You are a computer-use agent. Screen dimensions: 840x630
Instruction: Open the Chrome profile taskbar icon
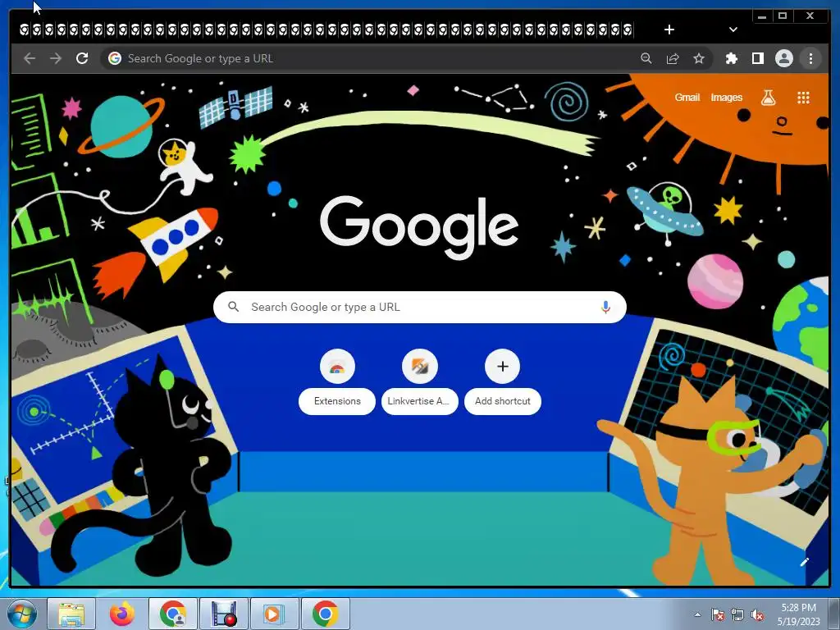[173, 614]
